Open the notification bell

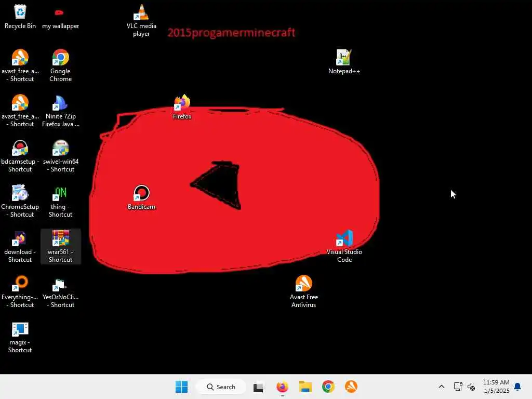tap(518, 387)
